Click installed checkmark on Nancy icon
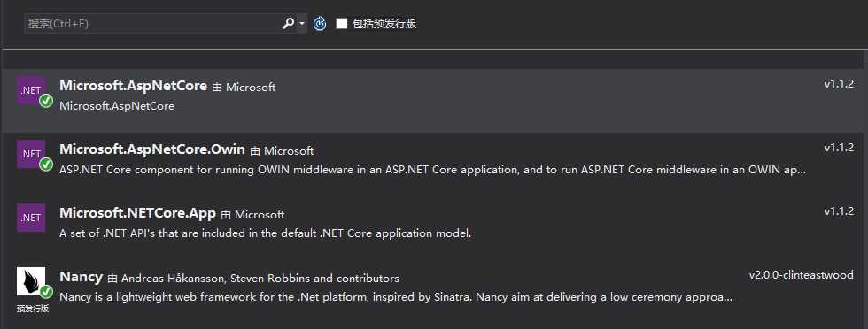Screen dimensions: 868x329 tap(46, 292)
